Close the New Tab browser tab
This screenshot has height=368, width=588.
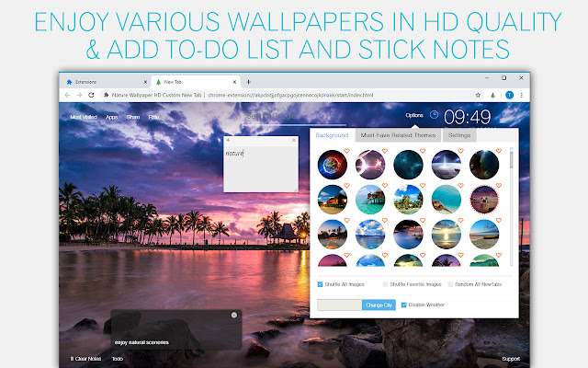[x=234, y=82]
